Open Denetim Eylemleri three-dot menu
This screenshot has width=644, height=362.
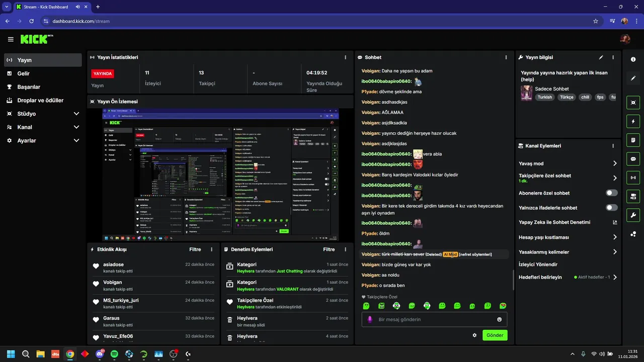345,249
